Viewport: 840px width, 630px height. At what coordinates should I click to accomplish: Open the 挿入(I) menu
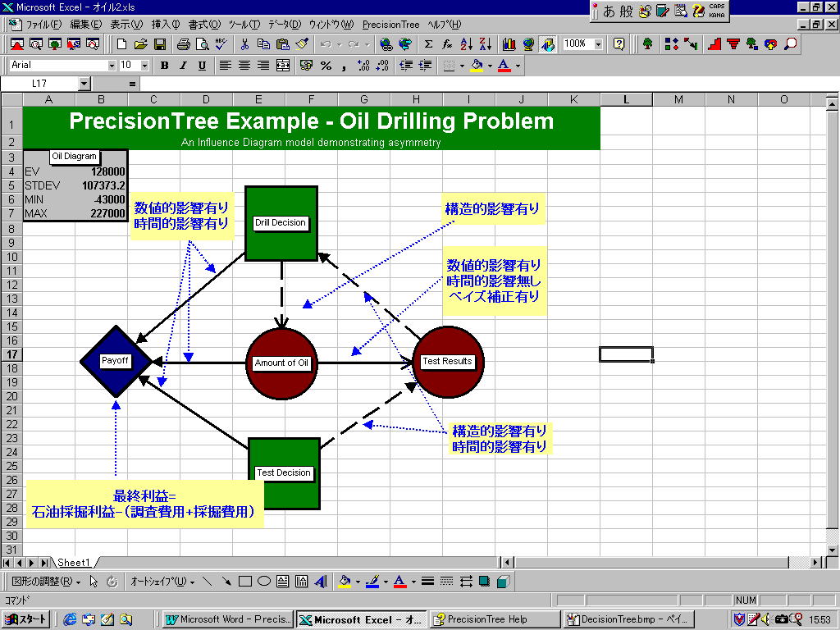click(166, 25)
